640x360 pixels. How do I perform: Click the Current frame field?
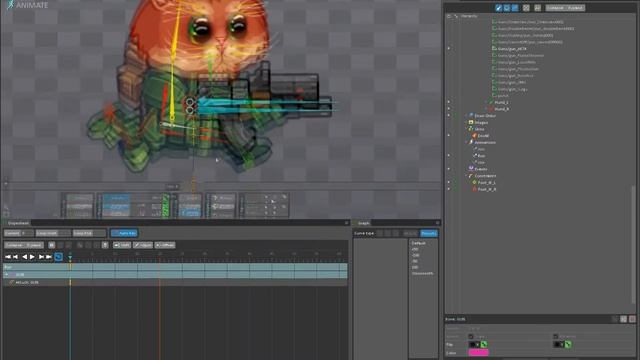pyautogui.click(x=19, y=233)
